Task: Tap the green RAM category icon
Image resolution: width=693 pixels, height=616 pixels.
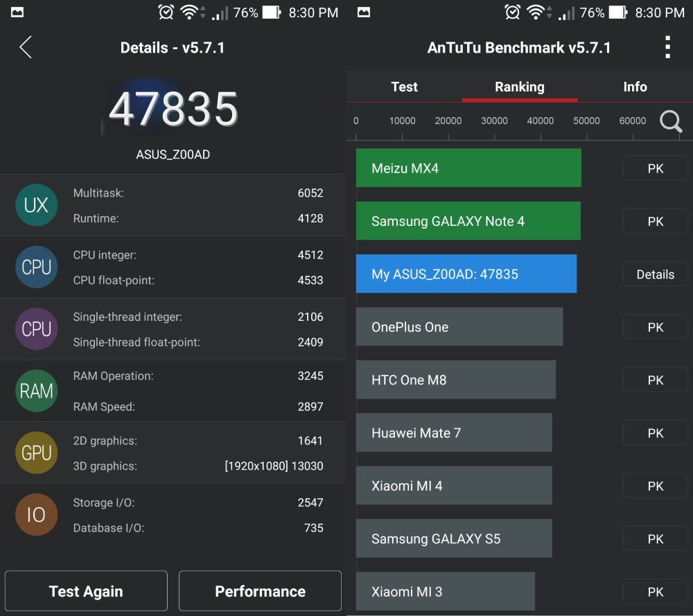Action: click(x=36, y=391)
